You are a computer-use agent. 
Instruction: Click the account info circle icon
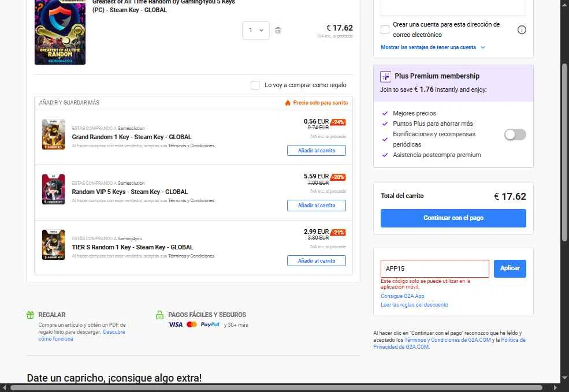point(522,30)
